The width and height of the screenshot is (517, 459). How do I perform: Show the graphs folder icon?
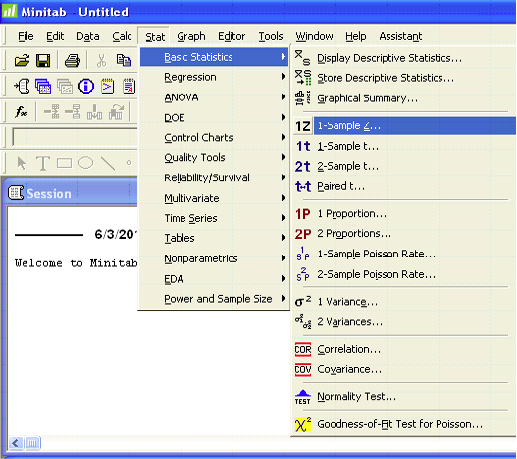pos(65,86)
